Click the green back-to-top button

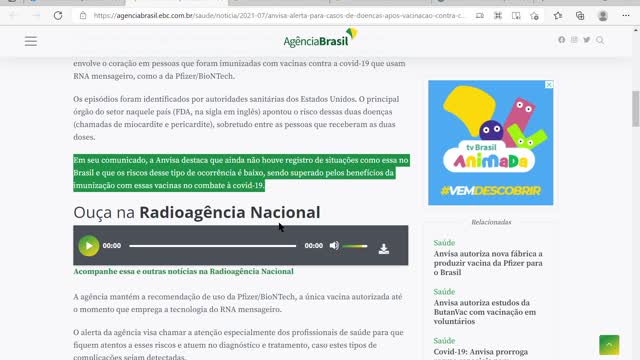(609, 345)
